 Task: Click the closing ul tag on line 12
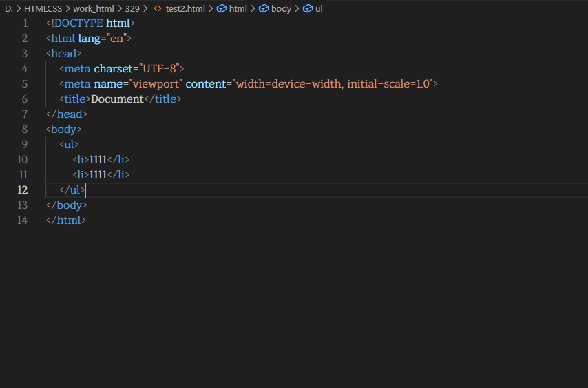(x=72, y=190)
